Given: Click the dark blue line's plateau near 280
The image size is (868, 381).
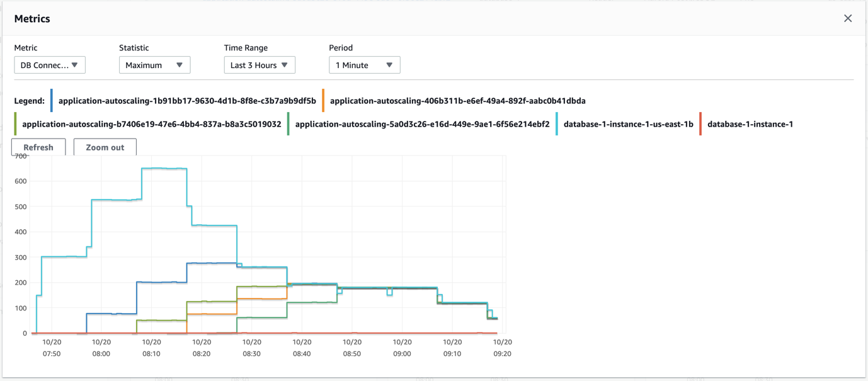Looking at the screenshot, I should 212,263.
